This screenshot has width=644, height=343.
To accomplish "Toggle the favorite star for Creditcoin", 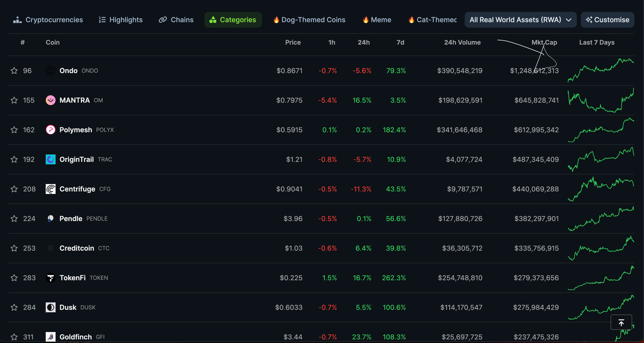I will coord(14,248).
